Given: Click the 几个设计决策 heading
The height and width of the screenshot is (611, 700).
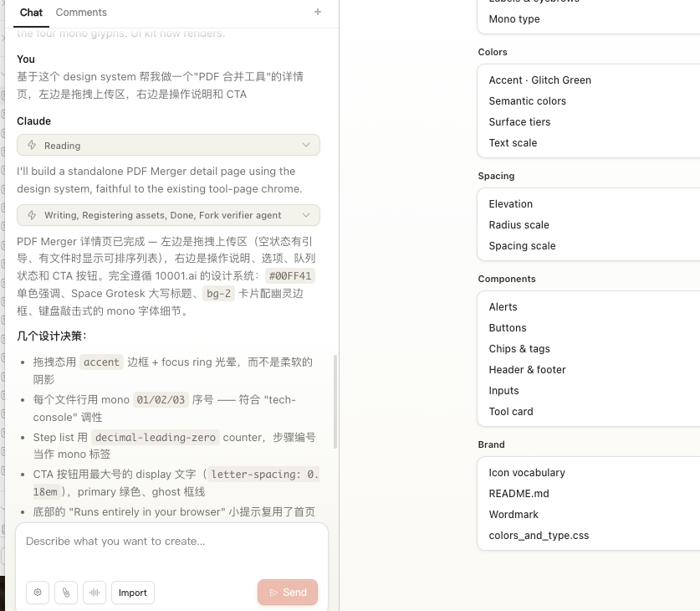Looking at the screenshot, I should coord(52,336).
